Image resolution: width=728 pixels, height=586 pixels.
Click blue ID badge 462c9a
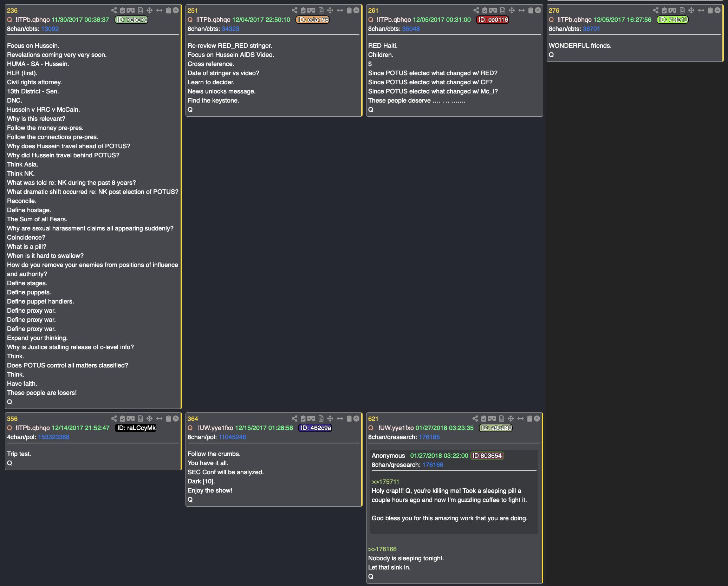(315, 428)
